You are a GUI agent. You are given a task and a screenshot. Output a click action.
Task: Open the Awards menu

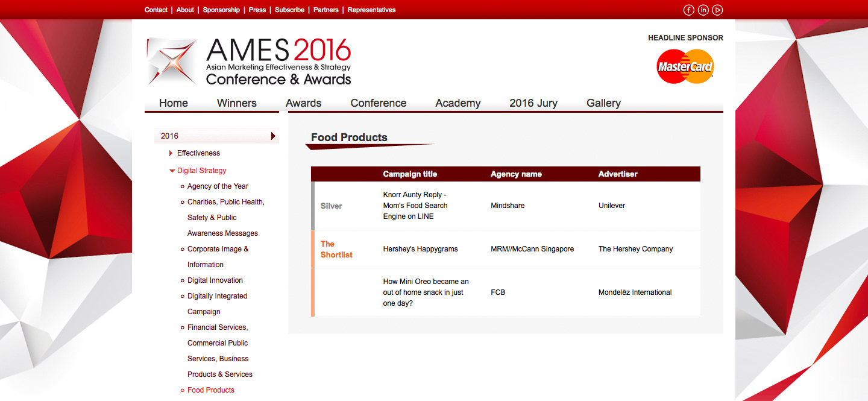[304, 103]
